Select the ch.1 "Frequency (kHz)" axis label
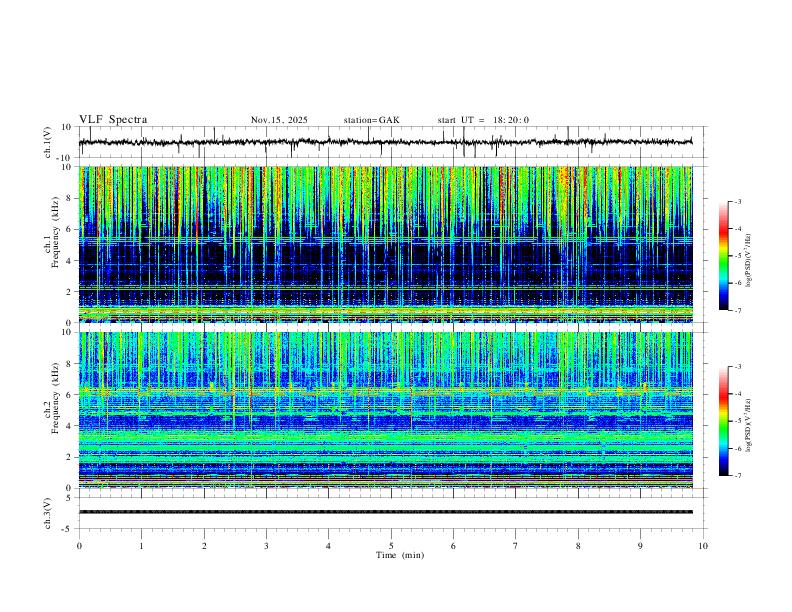The width and height of the screenshot is (792, 612). pyautogui.click(x=55, y=232)
